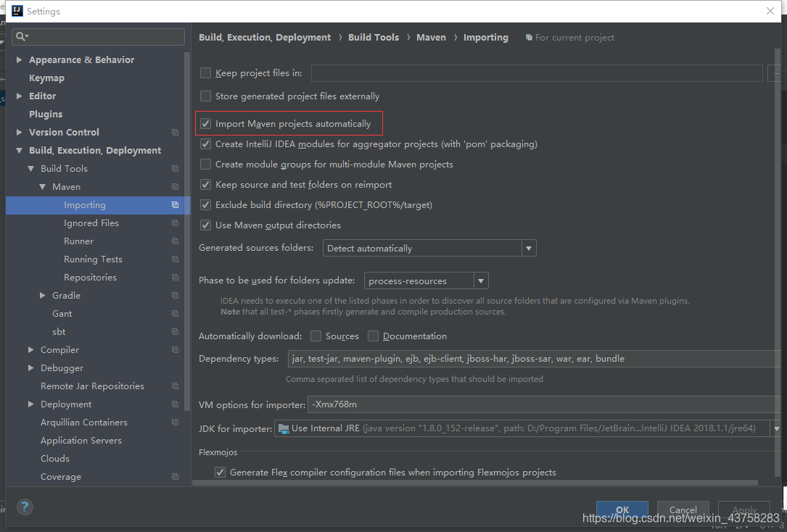Collapse the Maven tree node
The width and height of the screenshot is (787, 532).
point(43,186)
